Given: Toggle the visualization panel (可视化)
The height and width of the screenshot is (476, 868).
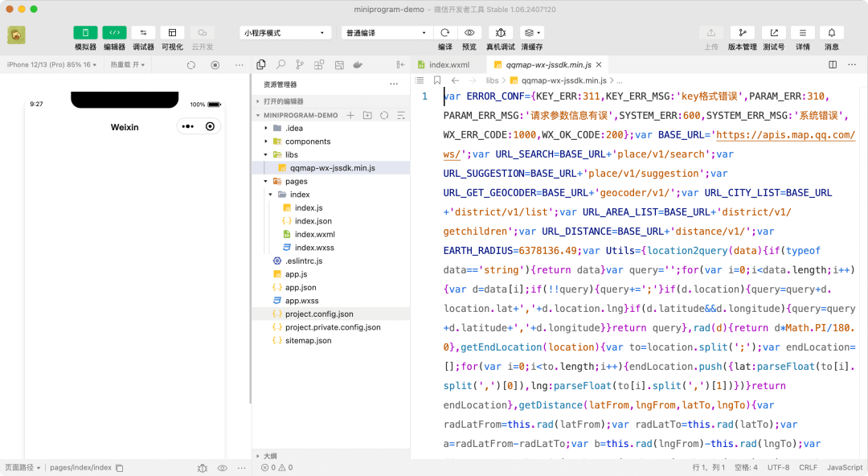Looking at the screenshot, I should pyautogui.click(x=172, y=33).
